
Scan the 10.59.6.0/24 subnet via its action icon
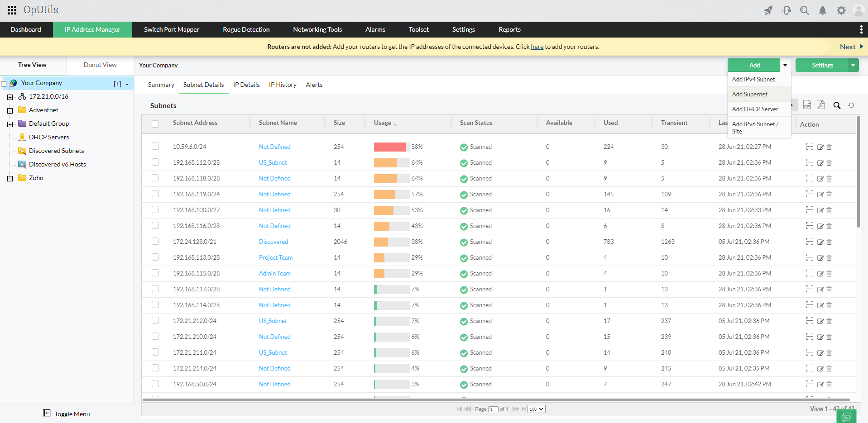(809, 147)
